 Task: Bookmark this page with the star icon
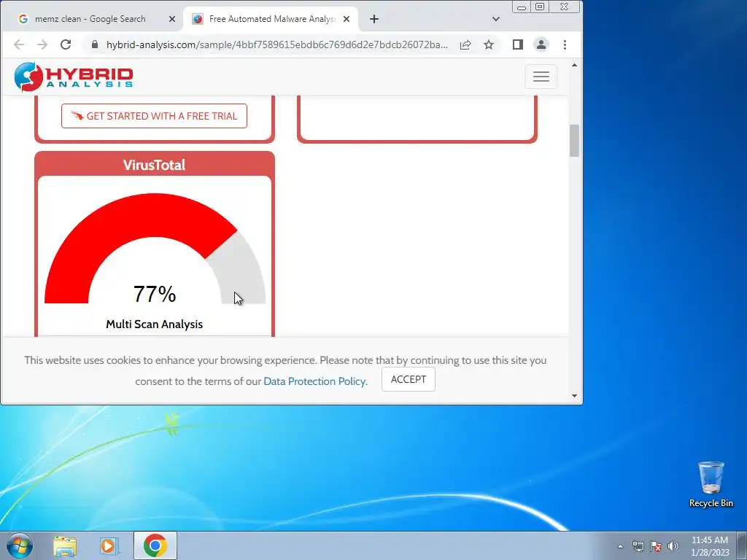[x=489, y=44]
